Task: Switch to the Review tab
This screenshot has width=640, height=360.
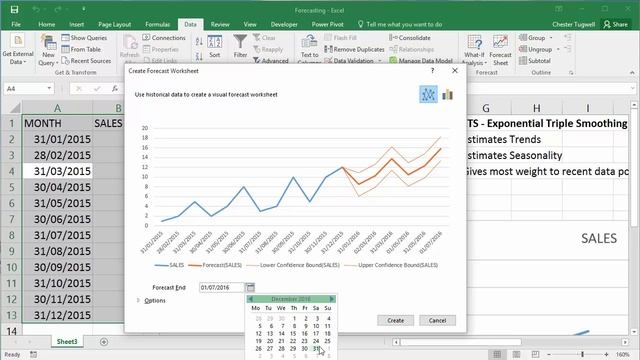Action: tap(220, 24)
